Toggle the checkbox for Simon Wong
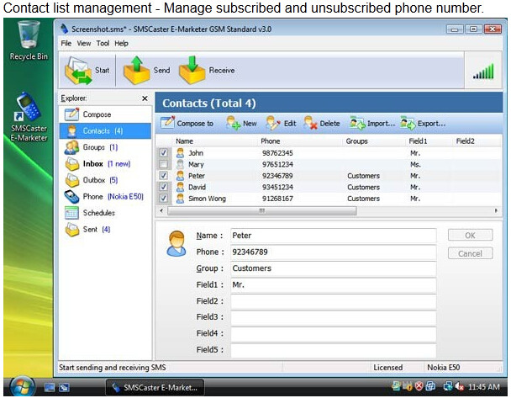 coord(163,199)
